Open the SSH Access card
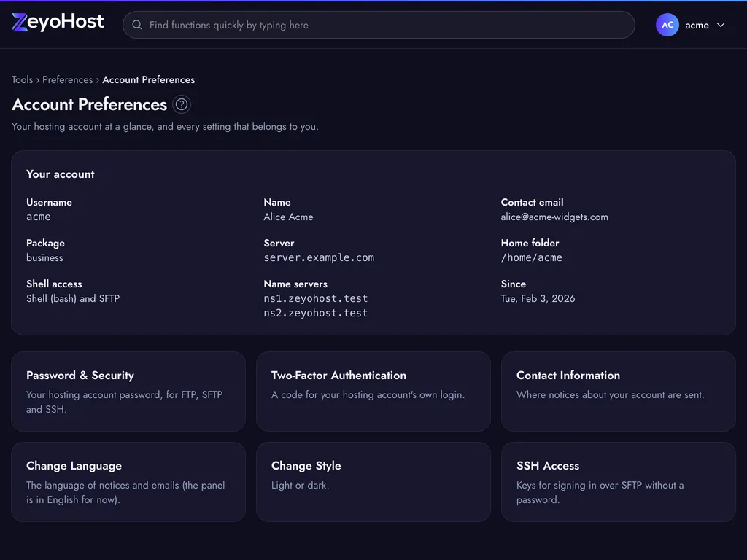Image resolution: width=747 pixels, height=560 pixels. click(x=619, y=482)
